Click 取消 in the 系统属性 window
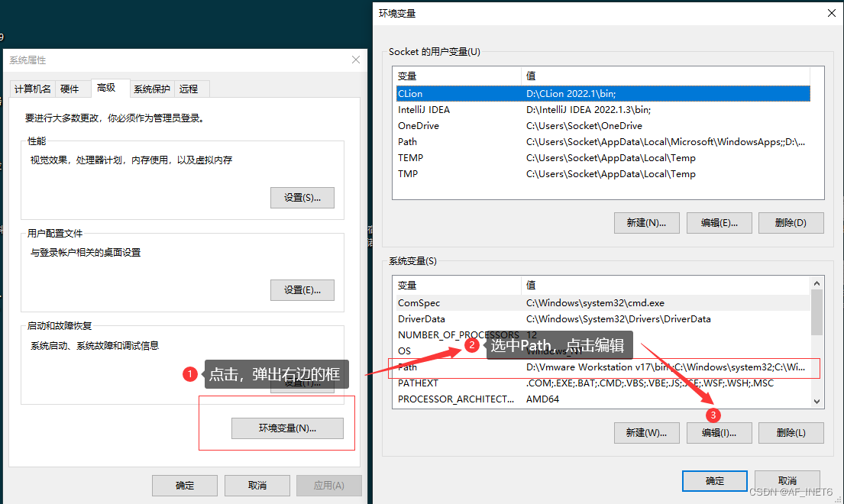The width and height of the screenshot is (844, 504). pos(257,485)
